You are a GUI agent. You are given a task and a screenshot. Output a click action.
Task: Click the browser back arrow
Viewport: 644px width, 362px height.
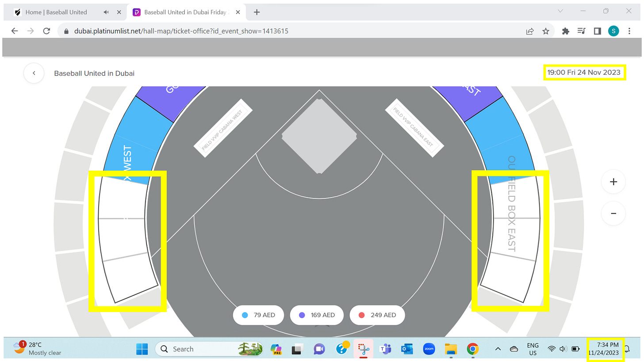[15, 31]
